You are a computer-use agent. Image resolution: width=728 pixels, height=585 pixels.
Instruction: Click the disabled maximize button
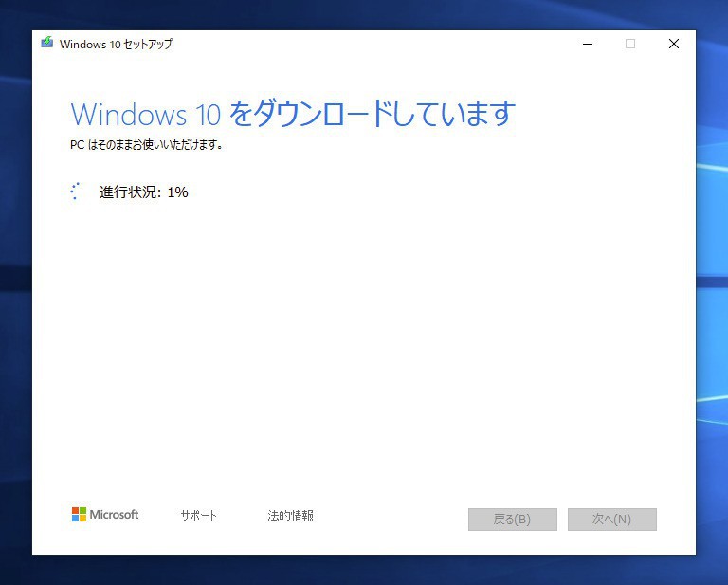pos(630,44)
